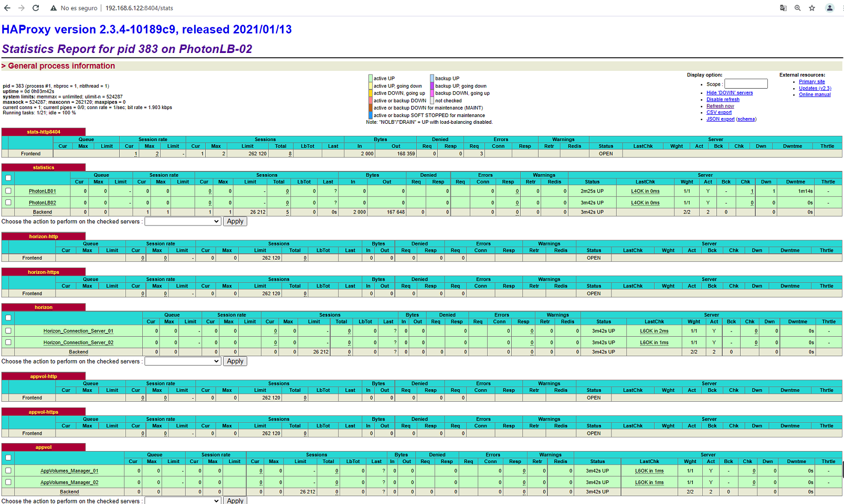Screen dimensions: 844x504
Task: Open Primary site link
Action: pyautogui.click(x=812, y=82)
